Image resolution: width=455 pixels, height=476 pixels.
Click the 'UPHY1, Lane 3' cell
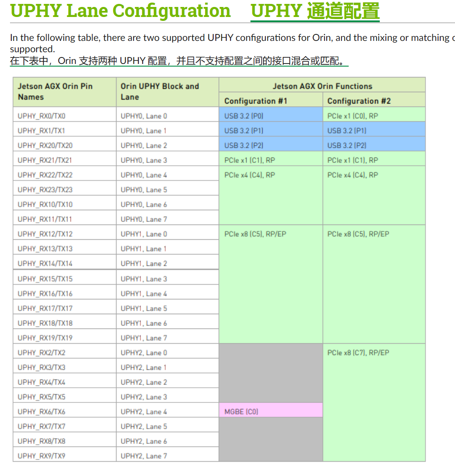pos(167,277)
